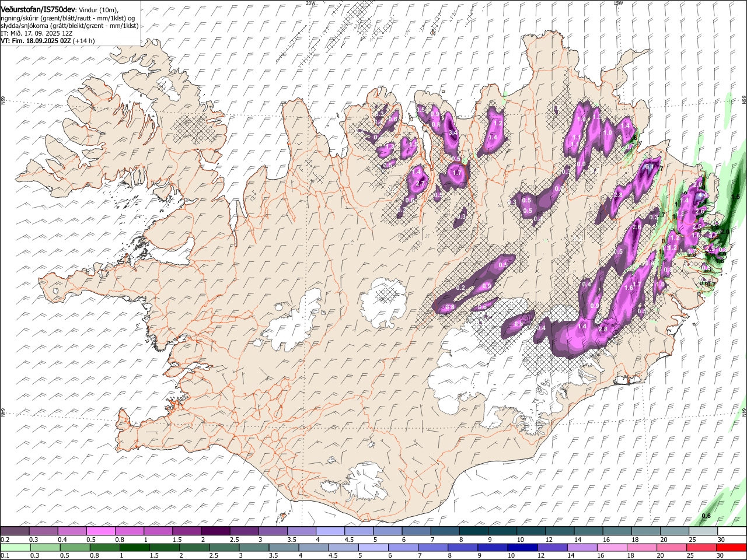Select the bottom-row violet swatch labeled 12

point(553,548)
